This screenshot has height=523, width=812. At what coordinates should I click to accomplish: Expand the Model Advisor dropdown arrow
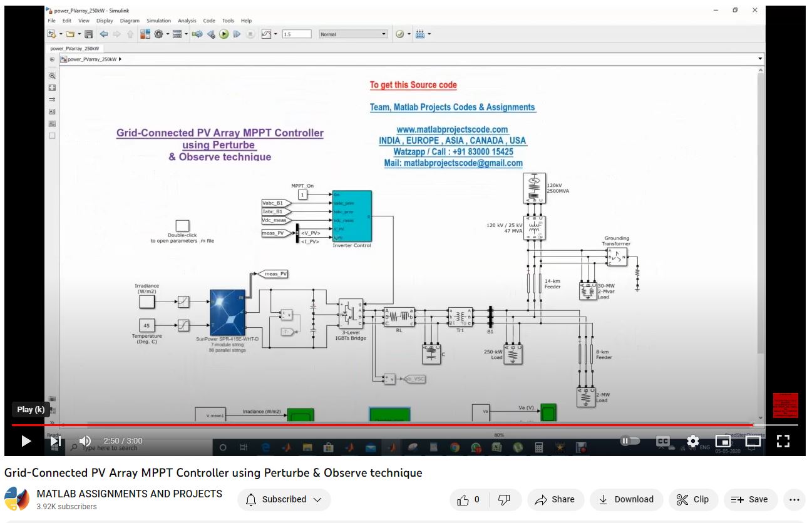pyautogui.click(x=409, y=34)
